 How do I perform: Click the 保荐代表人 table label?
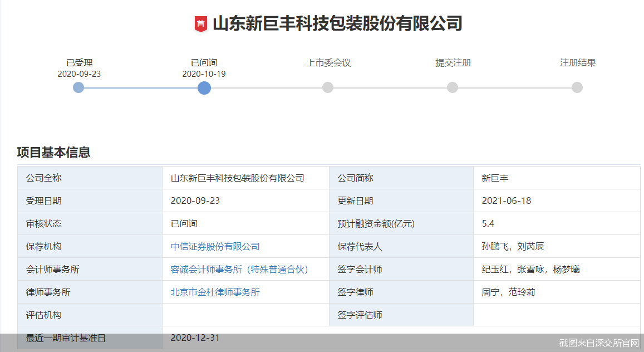360,246
